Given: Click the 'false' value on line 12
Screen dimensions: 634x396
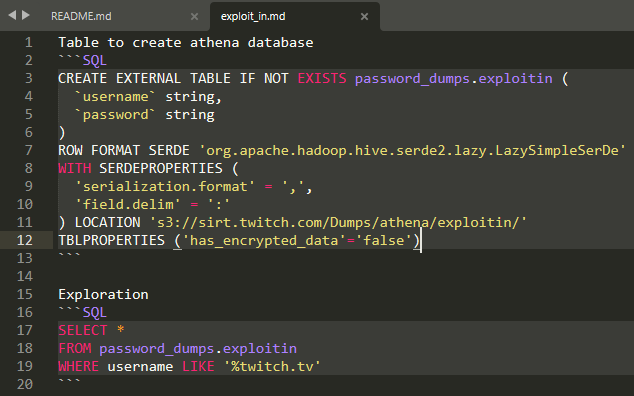Looking at the screenshot, I should (x=384, y=240).
